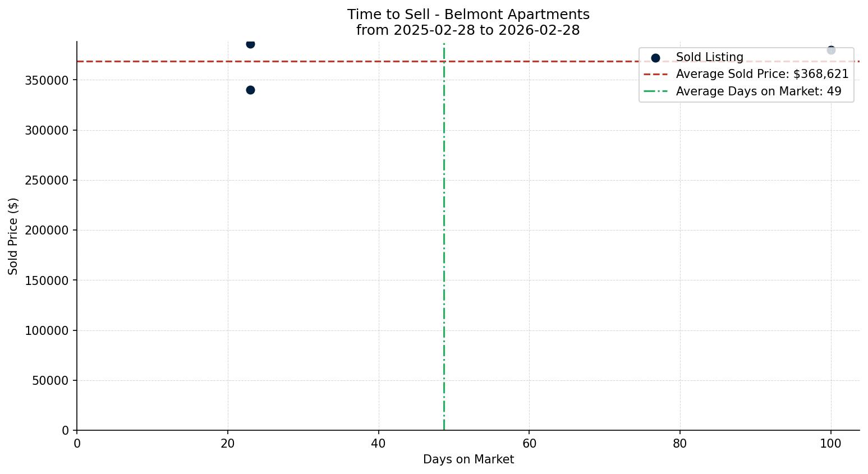Screen dimensions: 868x474
Task: Click the Sold Listing legend label
Action: coord(709,57)
